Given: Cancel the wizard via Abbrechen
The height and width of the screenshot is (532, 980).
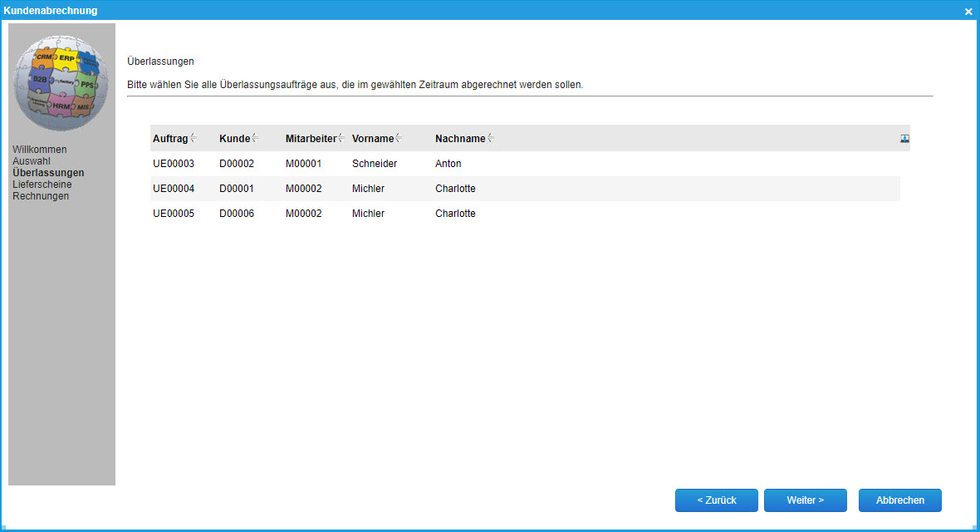Looking at the screenshot, I should click(899, 500).
